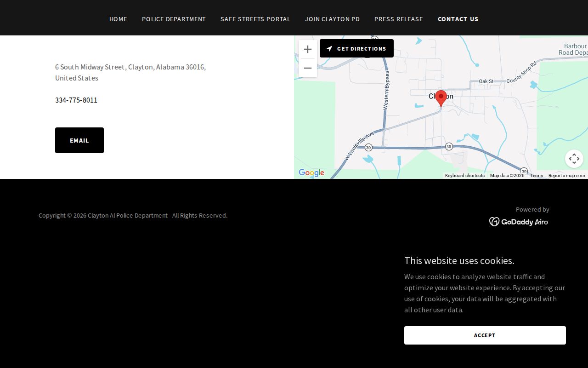Click the 'This website uses cookies.' heading
Screen dimensions: 588x368
(x=459, y=260)
